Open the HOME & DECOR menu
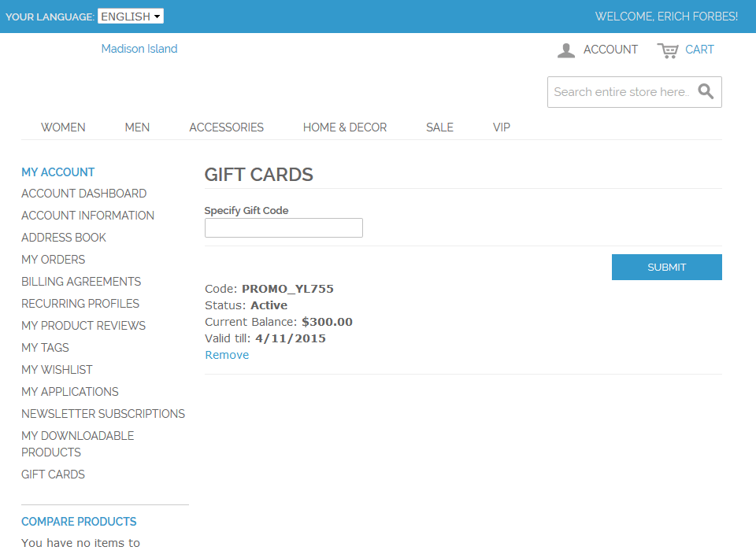The height and width of the screenshot is (554, 756). pos(344,127)
